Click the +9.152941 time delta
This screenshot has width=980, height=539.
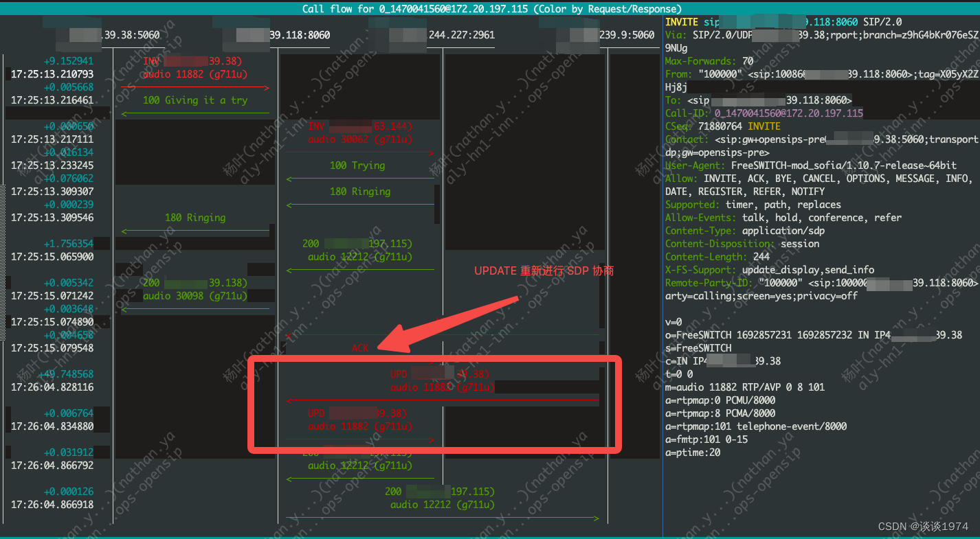tap(69, 61)
